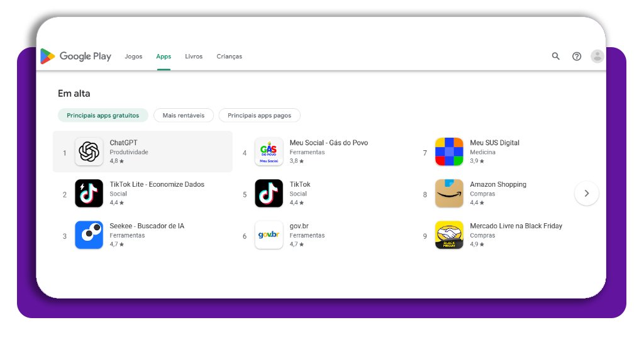Click the Produtividade category under ChatGPT
This screenshot has height=337, width=644.
pos(129,152)
